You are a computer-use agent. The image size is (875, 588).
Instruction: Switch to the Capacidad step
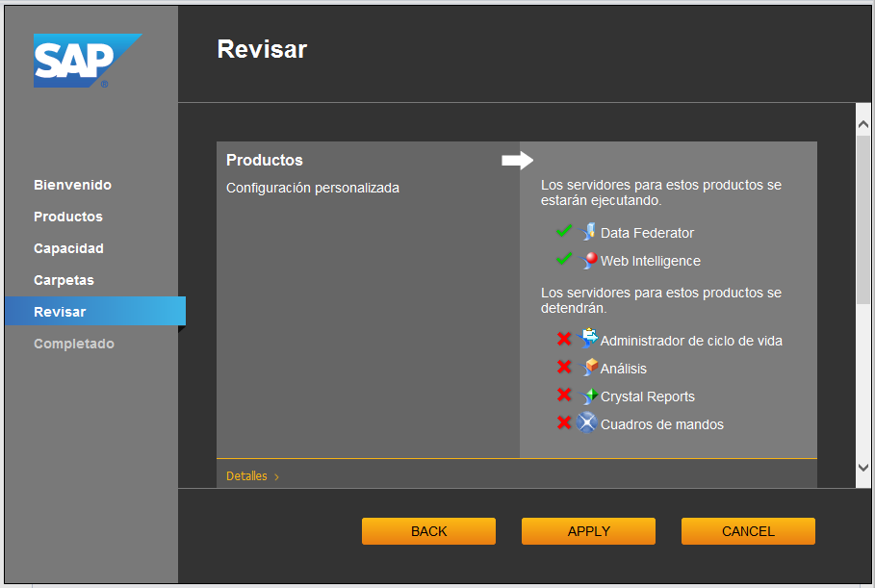(68, 248)
